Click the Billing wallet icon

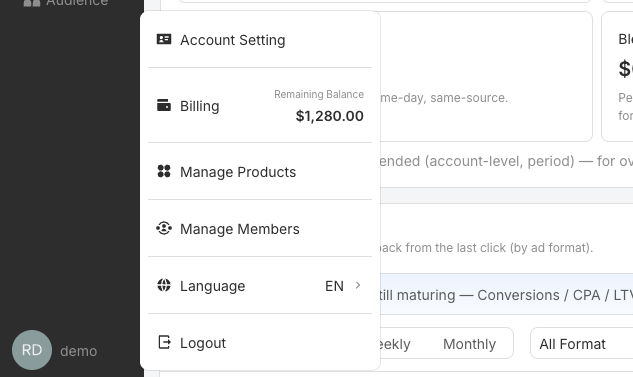coord(164,105)
